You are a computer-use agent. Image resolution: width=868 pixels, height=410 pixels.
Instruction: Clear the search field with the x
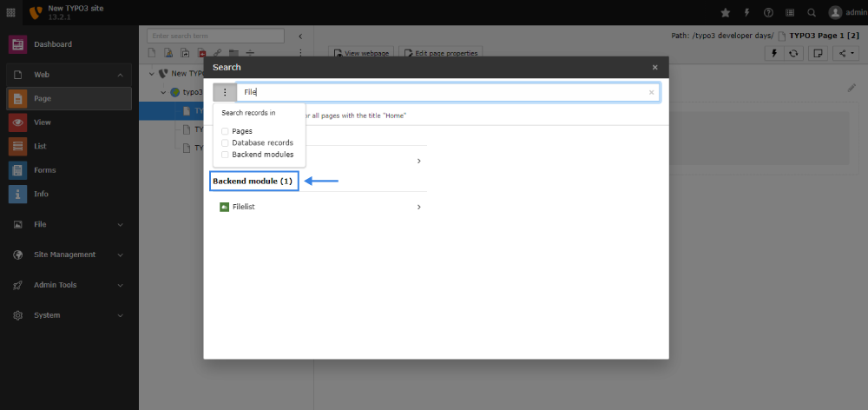[652, 93]
